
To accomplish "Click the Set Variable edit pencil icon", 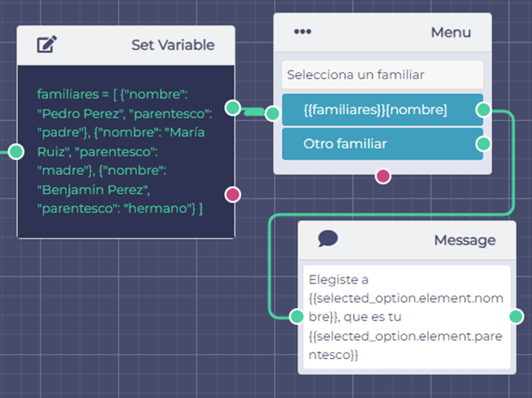I will [x=46, y=45].
